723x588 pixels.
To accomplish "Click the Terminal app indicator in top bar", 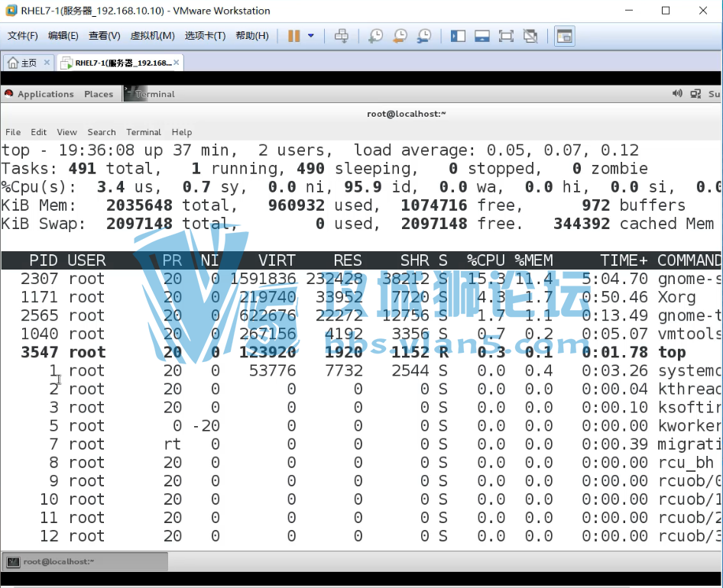I will tap(150, 94).
